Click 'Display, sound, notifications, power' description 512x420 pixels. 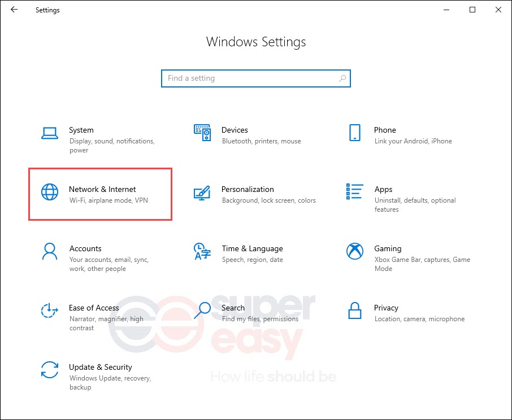[112, 146]
